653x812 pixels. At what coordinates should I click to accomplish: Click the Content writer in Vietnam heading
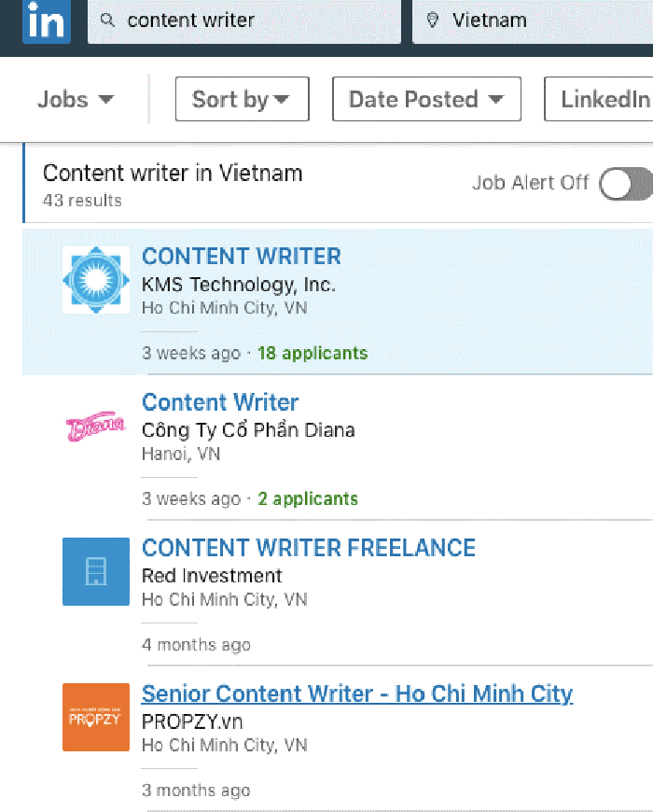pyautogui.click(x=173, y=173)
